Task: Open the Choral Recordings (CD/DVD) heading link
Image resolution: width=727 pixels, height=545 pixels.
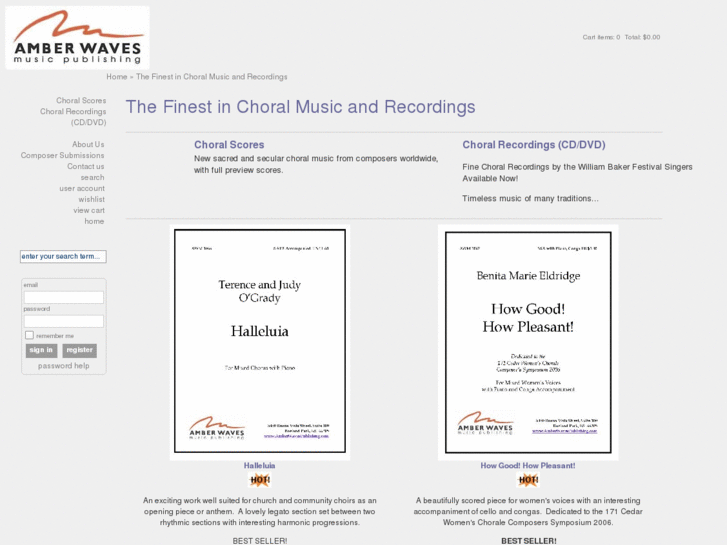Action: (x=534, y=145)
